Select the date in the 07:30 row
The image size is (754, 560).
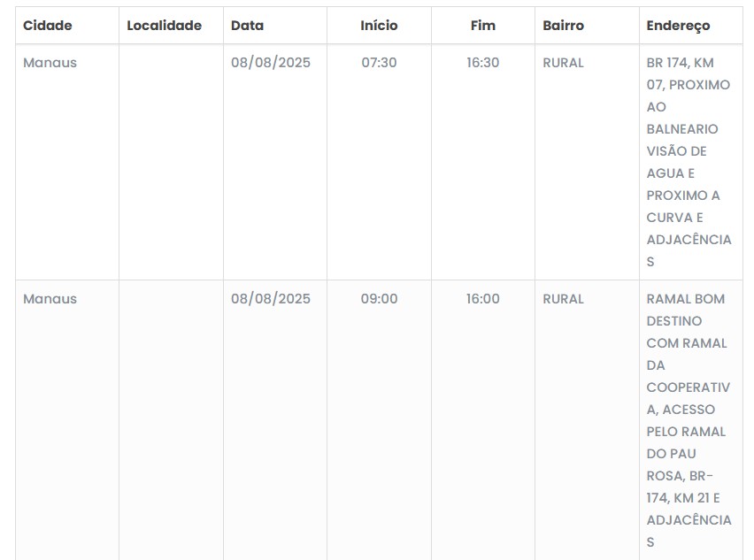coord(271,63)
